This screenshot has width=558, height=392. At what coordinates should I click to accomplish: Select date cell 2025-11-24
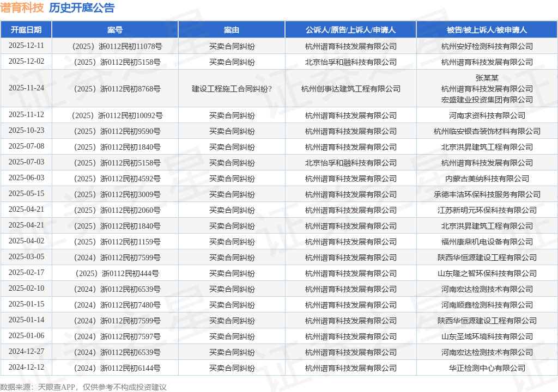click(26, 88)
